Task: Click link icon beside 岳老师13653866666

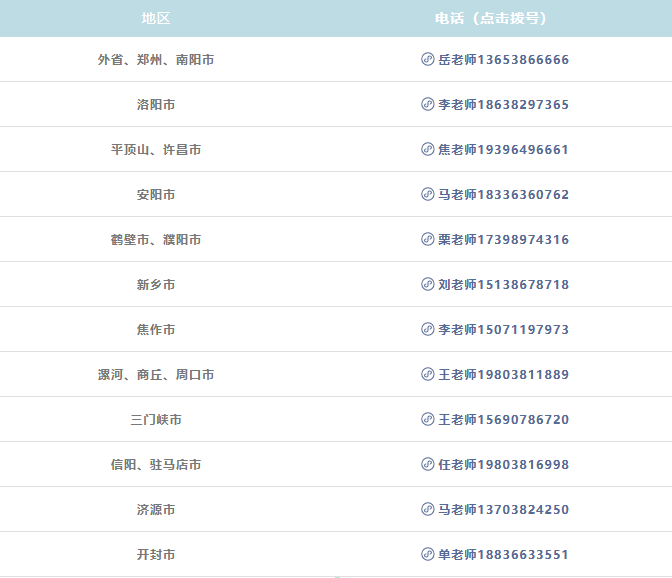Action: [x=427, y=59]
